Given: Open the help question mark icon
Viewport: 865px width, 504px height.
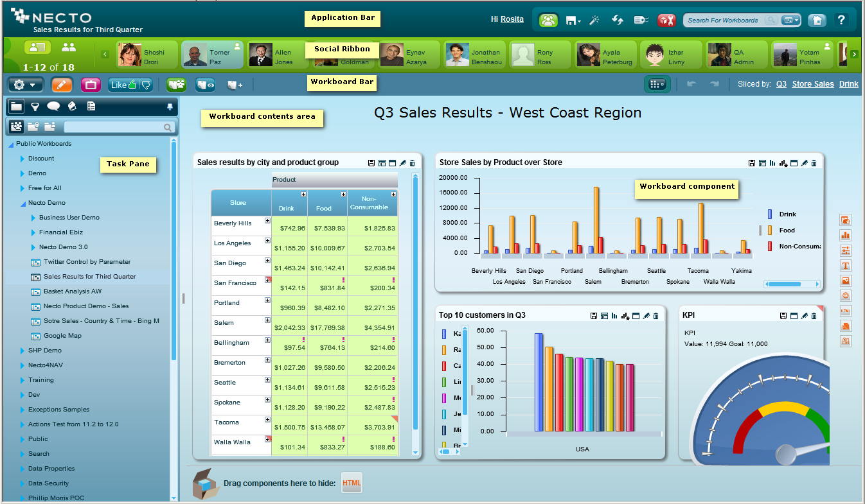Looking at the screenshot, I should pyautogui.click(x=841, y=20).
